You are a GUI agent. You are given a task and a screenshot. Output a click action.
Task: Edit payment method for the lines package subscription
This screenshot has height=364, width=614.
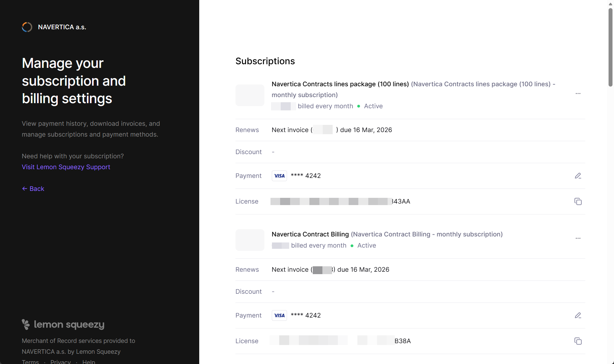(x=578, y=176)
